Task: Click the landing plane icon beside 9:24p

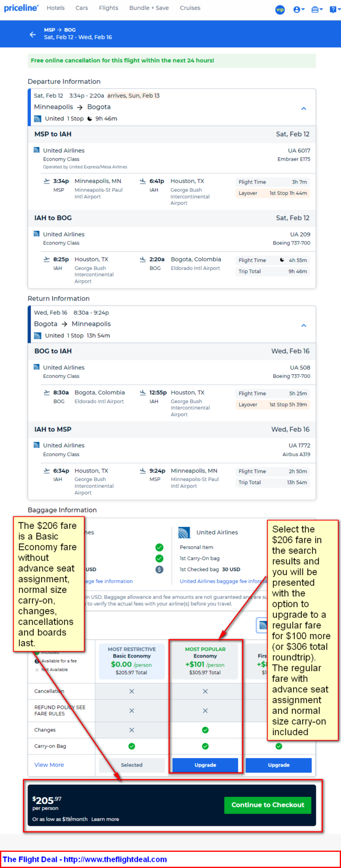Action: click(x=143, y=471)
